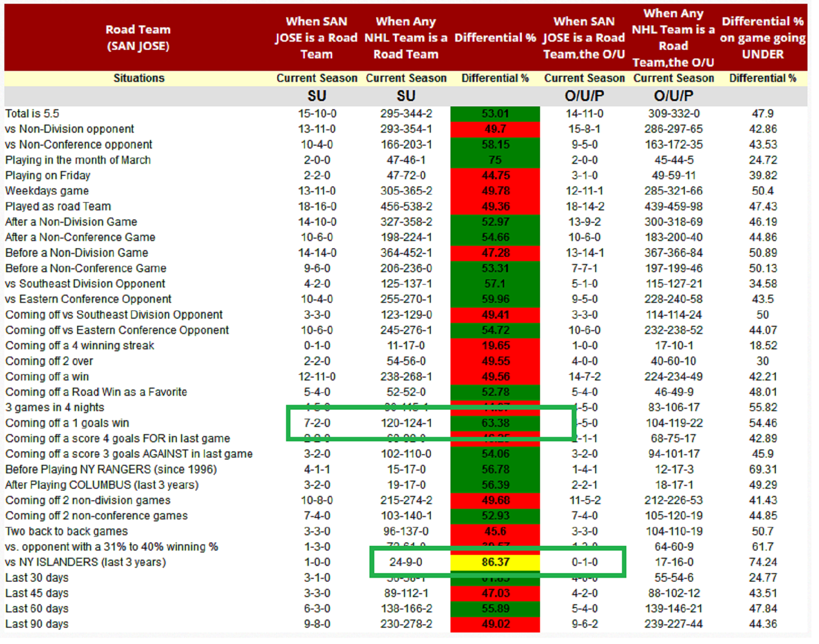
Task: Click the 439-459-98 O/U/P cell
Action: pyautogui.click(x=673, y=207)
